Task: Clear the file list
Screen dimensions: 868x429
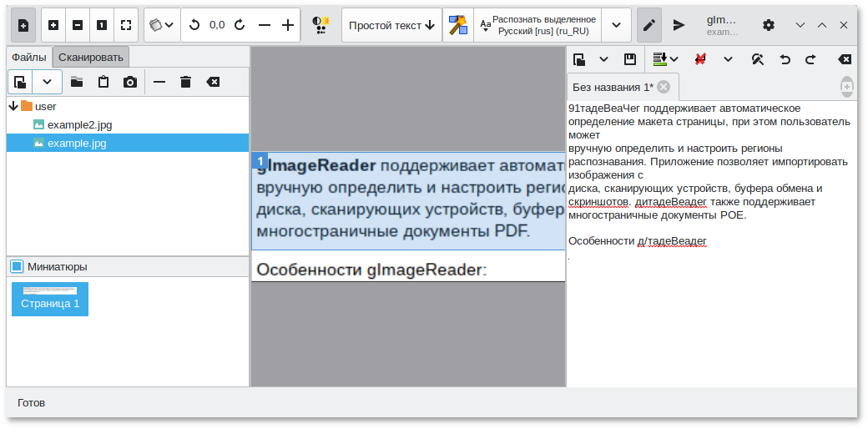Action: tap(213, 82)
